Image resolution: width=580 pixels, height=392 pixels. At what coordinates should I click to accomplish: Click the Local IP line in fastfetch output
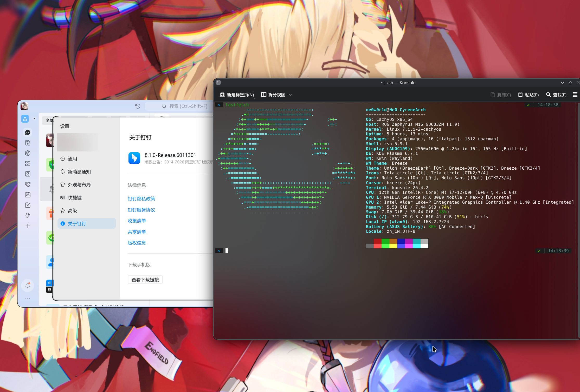[408, 222]
